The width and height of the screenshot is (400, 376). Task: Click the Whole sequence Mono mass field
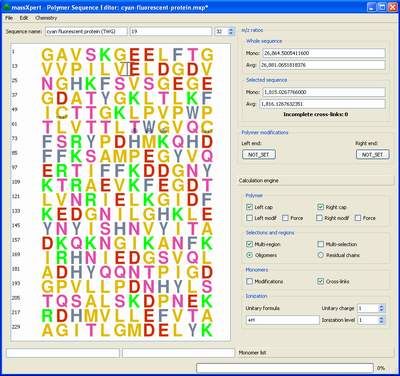pyautogui.click(x=324, y=53)
